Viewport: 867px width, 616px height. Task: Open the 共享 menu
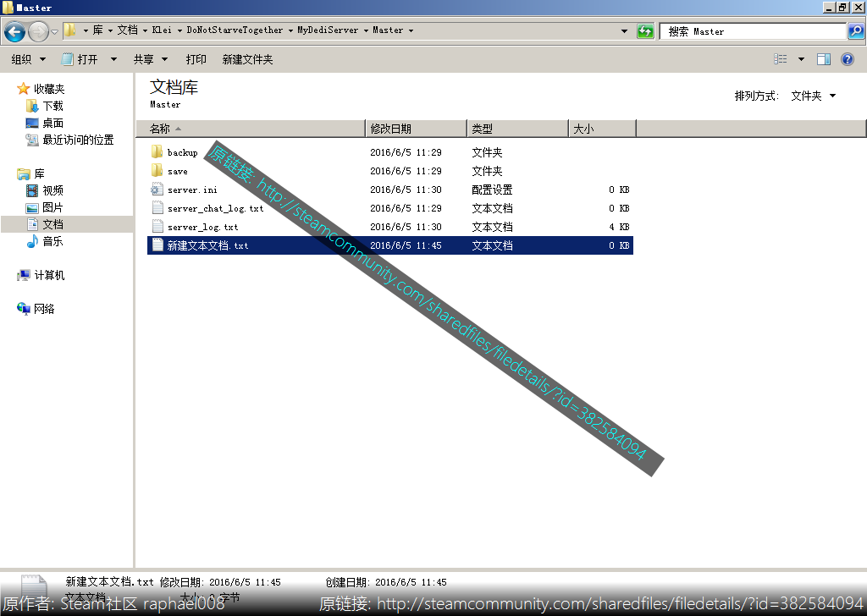(150, 59)
